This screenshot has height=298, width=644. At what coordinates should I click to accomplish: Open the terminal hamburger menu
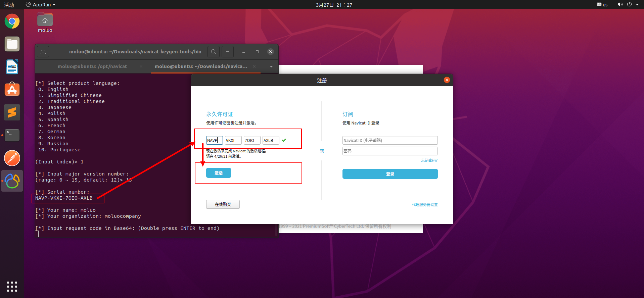click(228, 52)
